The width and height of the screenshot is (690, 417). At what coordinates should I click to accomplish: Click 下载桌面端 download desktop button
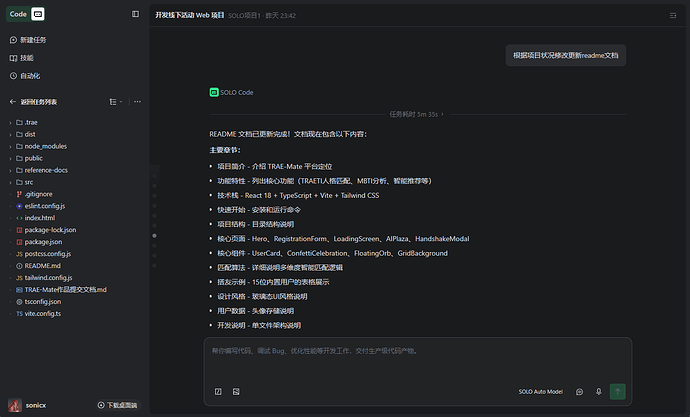point(117,405)
